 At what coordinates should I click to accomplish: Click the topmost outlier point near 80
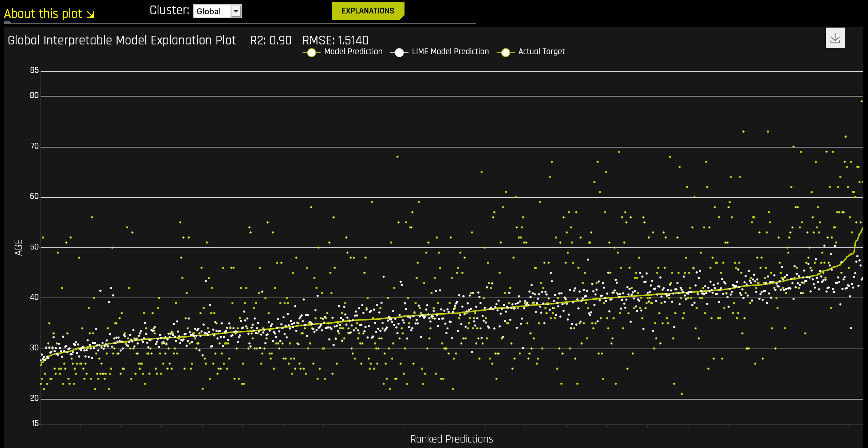(861, 101)
